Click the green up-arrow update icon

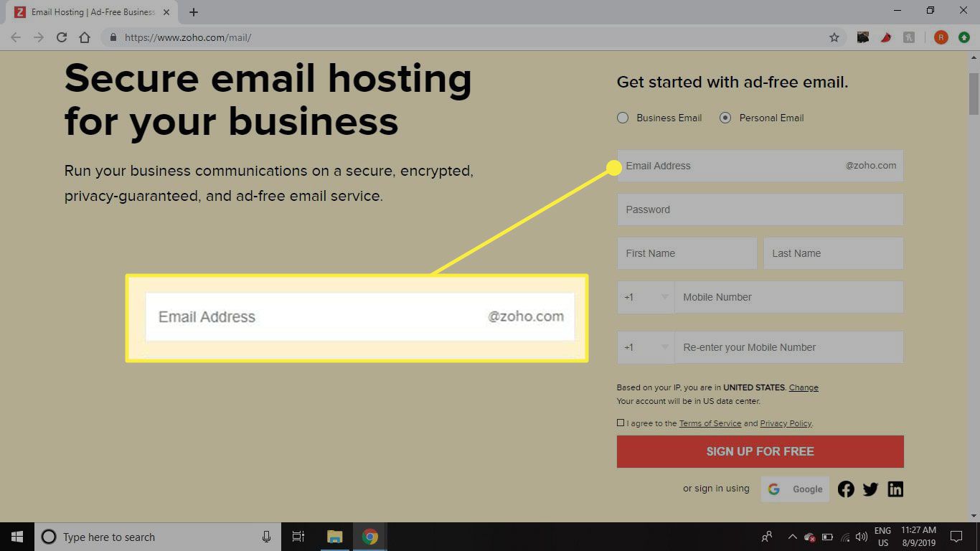tap(964, 37)
